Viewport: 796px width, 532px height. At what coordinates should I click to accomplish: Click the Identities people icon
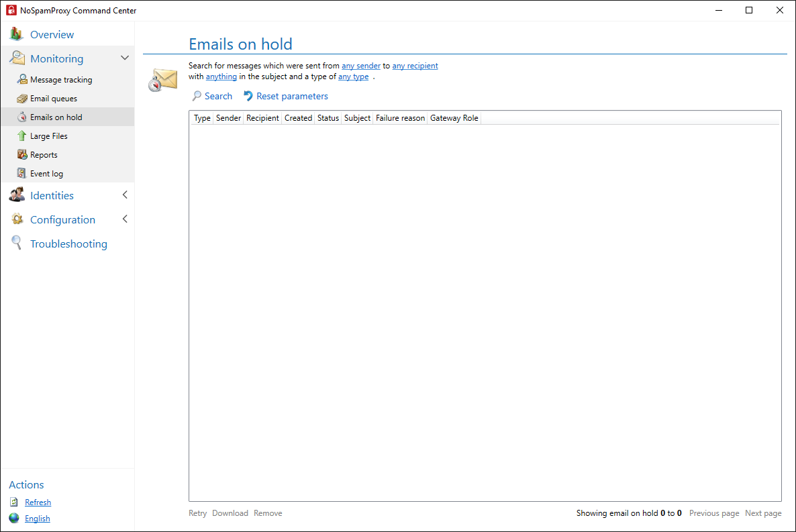(17, 195)
